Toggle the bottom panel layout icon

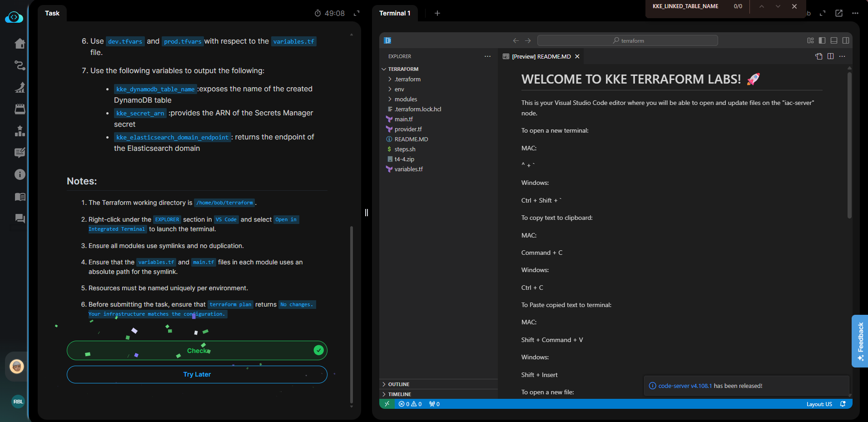pyautogui.click(x=834, y=40)
